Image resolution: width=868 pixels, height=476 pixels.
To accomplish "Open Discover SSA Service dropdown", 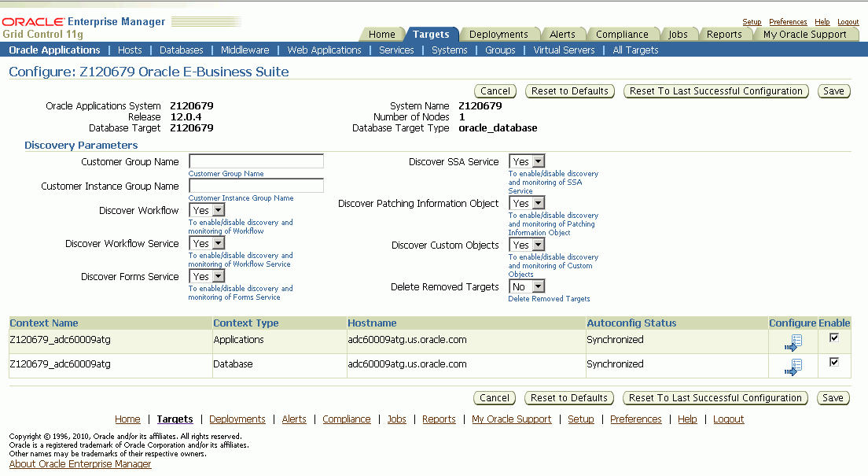I will click(x=527, y=162).
